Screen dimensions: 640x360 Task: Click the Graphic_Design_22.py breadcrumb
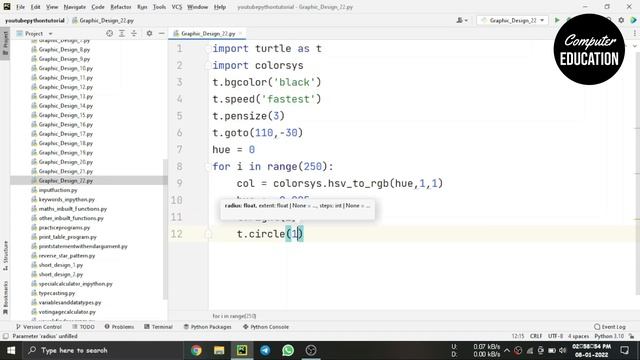pyautogui.click(x=103, y=20)
